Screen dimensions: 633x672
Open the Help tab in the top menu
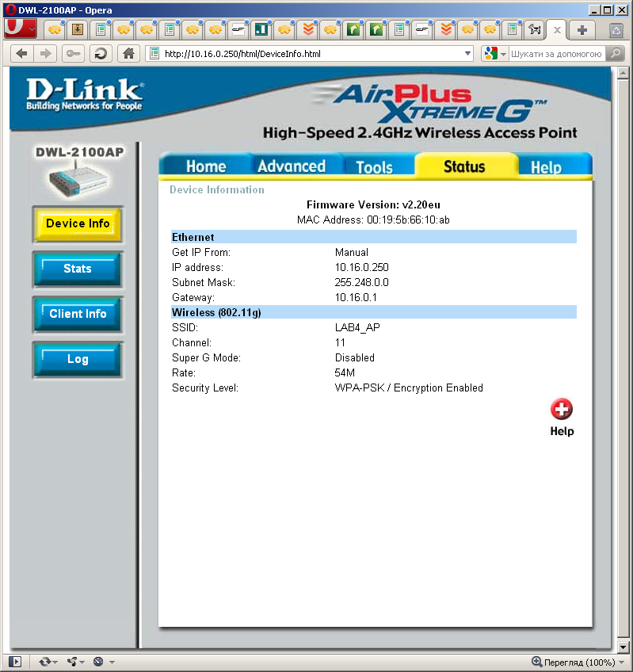pyautogui.click(x=546, y=167)
